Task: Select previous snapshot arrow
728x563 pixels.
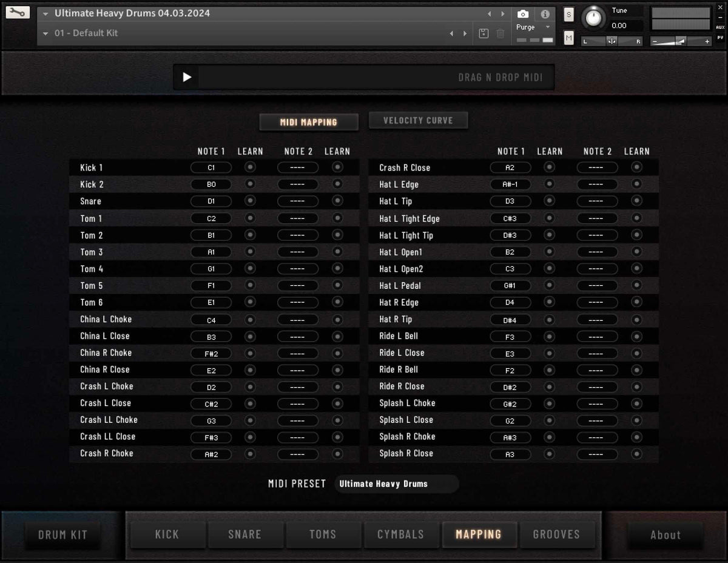Action: [x=451, y=34]
